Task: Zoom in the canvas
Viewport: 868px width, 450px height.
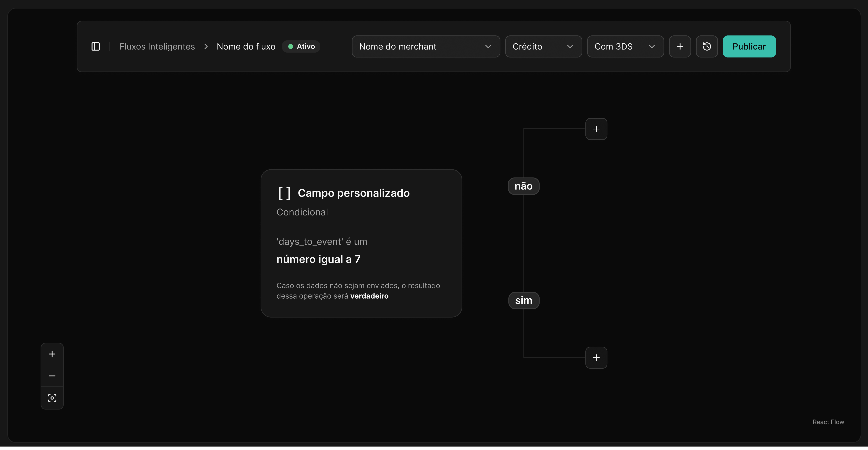Action: (52, 354)
